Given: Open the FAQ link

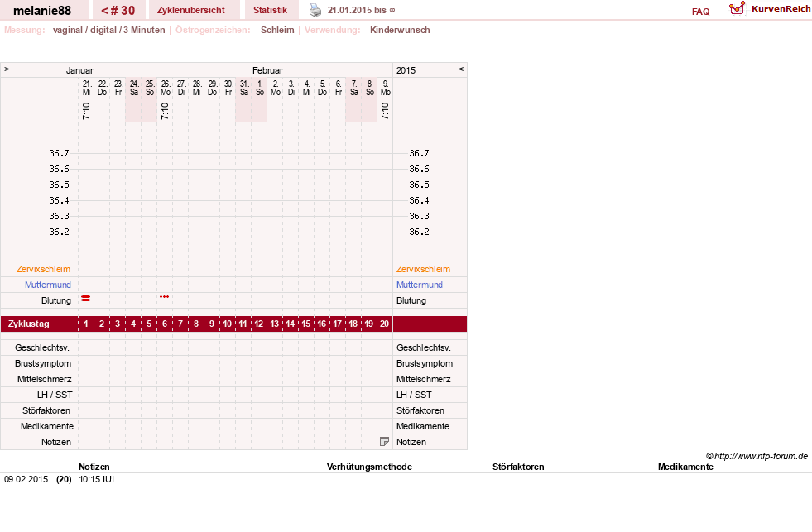Looking at the screenshot, I should [x=700, y=12].
